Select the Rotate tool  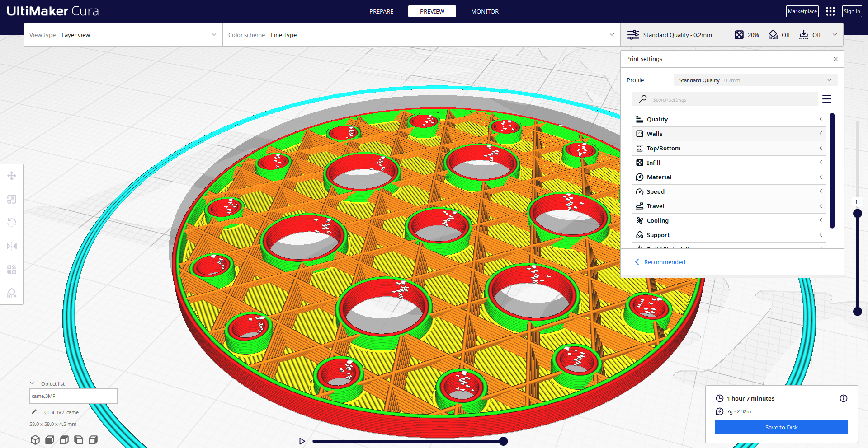coord(12,222)
